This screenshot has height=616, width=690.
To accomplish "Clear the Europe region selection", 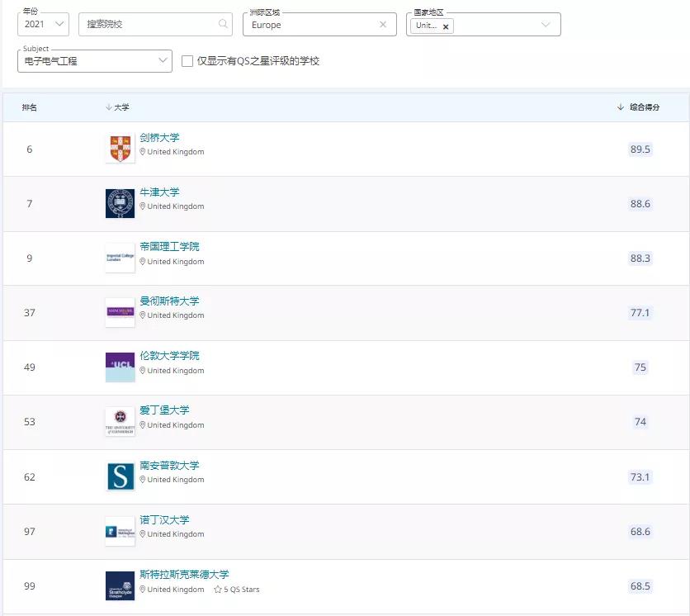I will point(383,24).
